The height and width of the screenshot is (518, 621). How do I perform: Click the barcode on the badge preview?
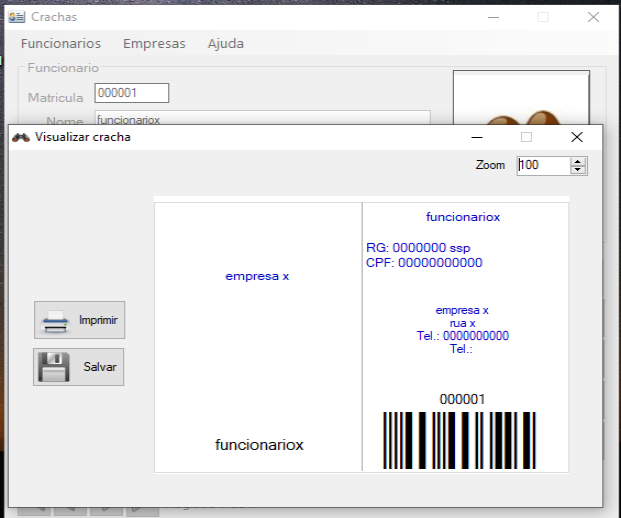point(459,440)
